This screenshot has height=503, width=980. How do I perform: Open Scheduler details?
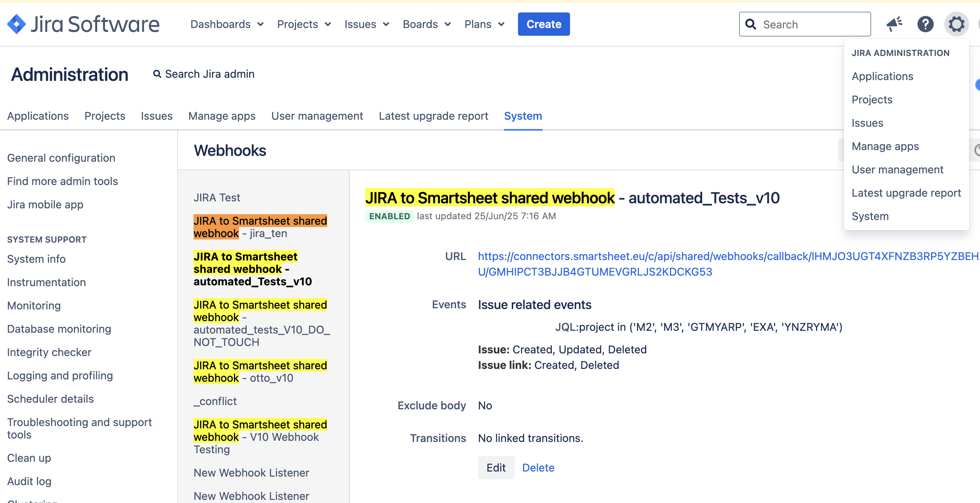point(50,399)
